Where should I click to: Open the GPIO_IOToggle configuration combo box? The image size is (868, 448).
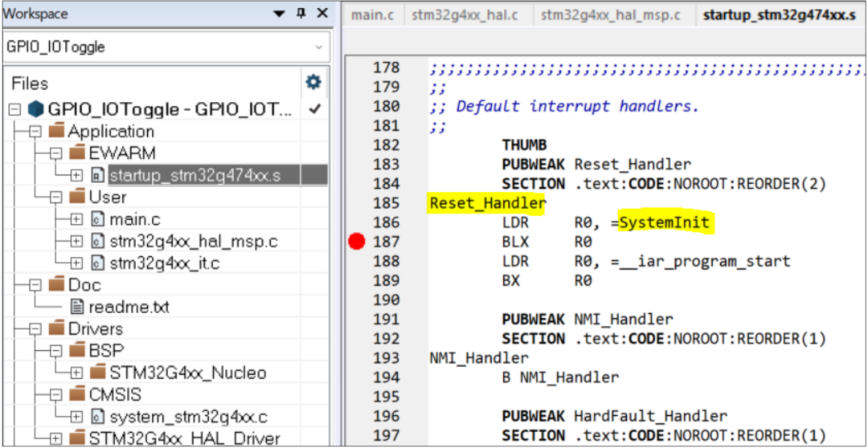click(x=165, y=47)
